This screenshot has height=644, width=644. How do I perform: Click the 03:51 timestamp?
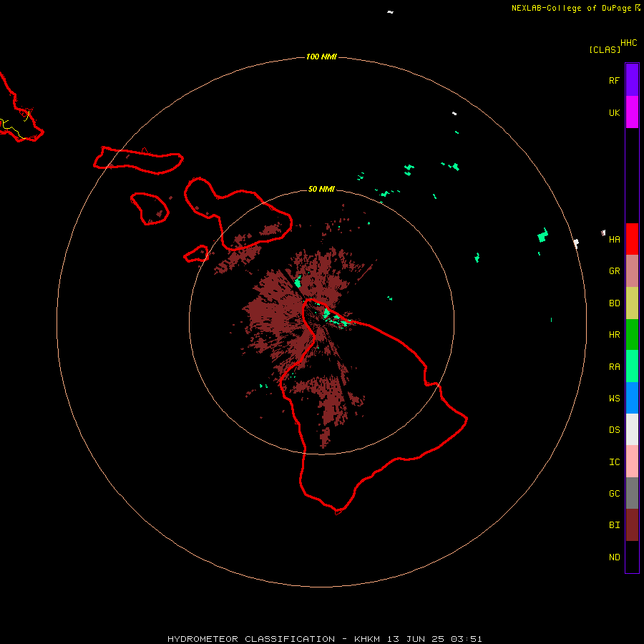click(466, 639)
